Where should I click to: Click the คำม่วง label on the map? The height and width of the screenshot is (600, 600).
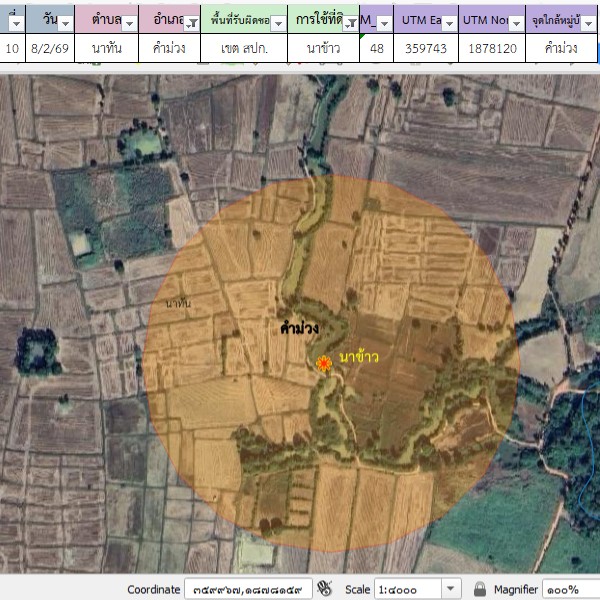coord(300,327)
